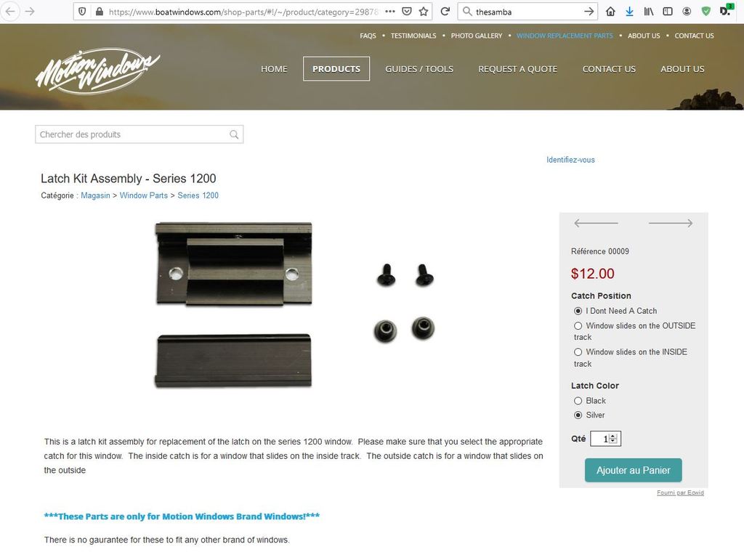This screenshot has height=560, width=744.
Task: Open the Series 1200 breadcrumb link
Action: [x=198, y=195]
